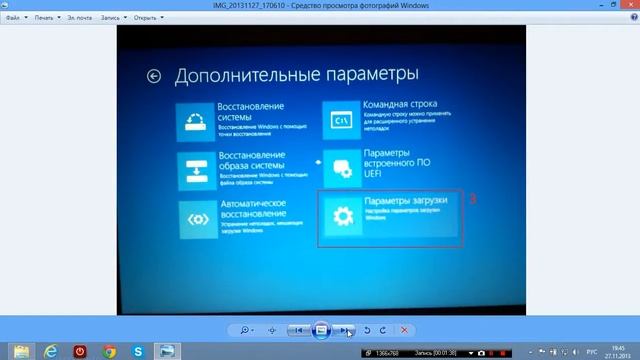Click the recorder's resolution icon
The height and width of the screenshot is (360, 640).
[369, 353]
